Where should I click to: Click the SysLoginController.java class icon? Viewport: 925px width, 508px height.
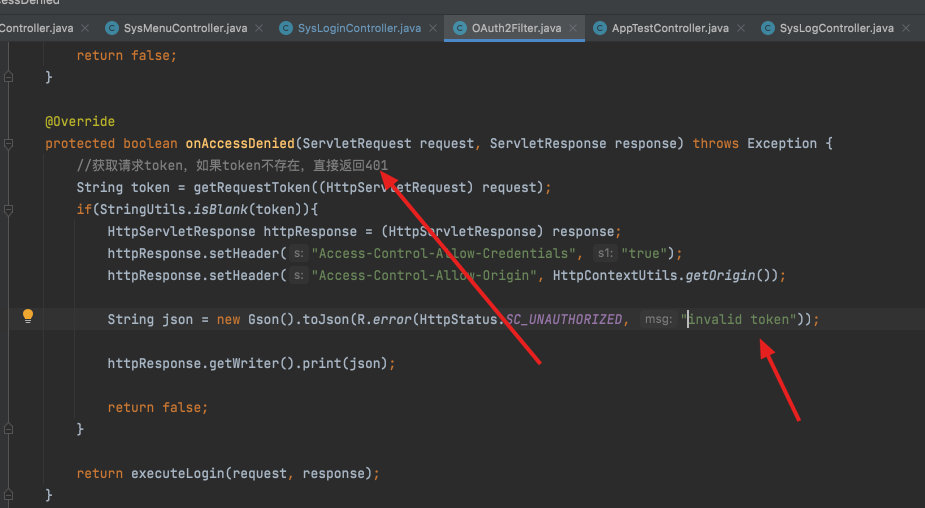click(x=286, y=28)
